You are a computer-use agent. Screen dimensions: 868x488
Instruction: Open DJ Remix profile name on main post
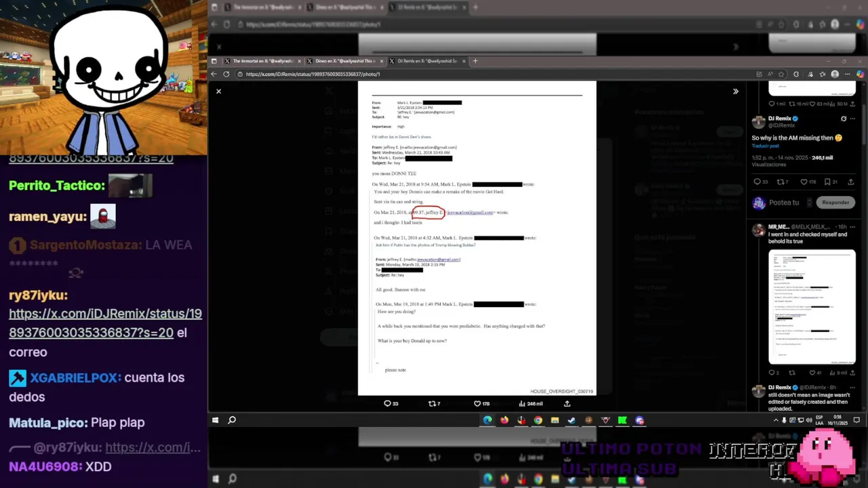780,119
